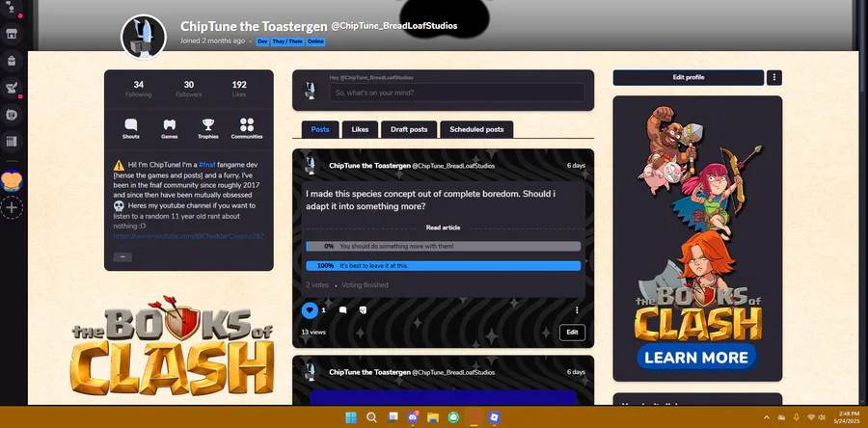Open the YouTube channel link in bio
Image resolution: width=868 pixels, height=428 pixels.
click(188, 236)
